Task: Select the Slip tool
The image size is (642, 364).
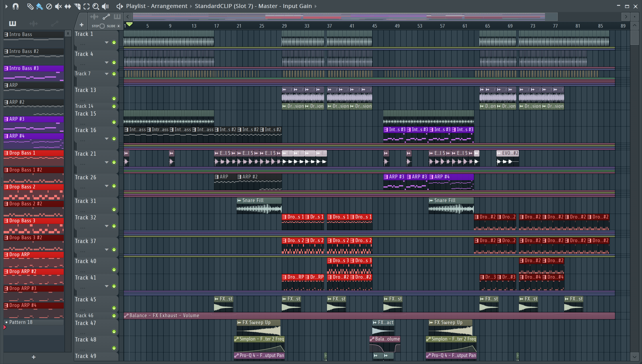Action: [x=68, y=6]
